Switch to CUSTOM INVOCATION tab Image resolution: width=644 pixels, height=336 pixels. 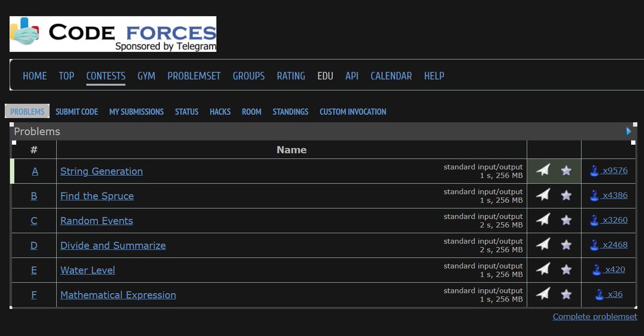point(353,111)
